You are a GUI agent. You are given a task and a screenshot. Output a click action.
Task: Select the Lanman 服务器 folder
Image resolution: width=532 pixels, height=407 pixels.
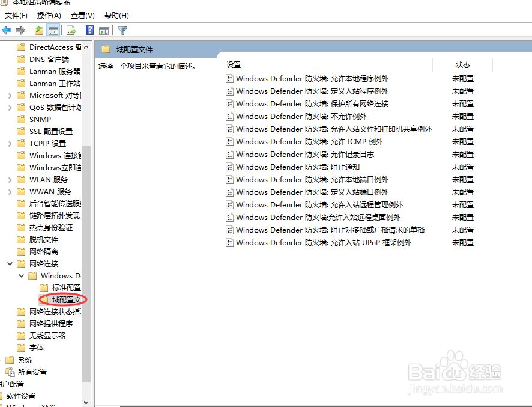point(49,72)
